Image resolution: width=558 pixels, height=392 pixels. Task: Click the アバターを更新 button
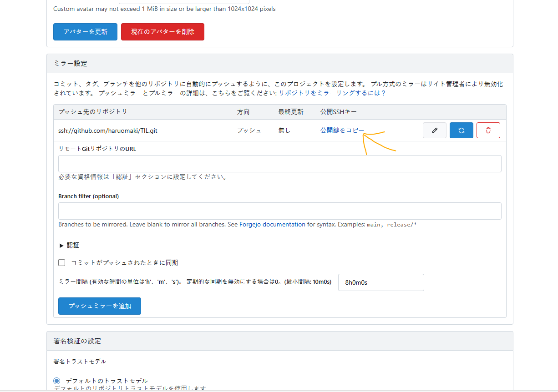85,32
